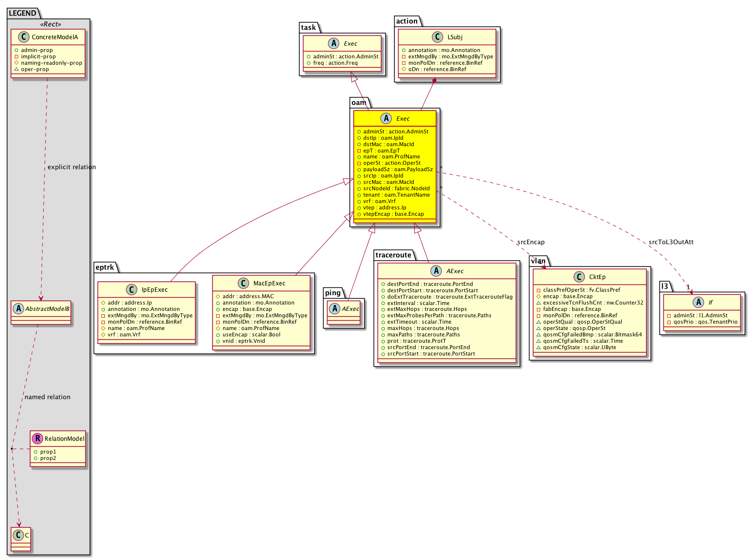Select the pink R icon of RelationModel

(37, 438)
